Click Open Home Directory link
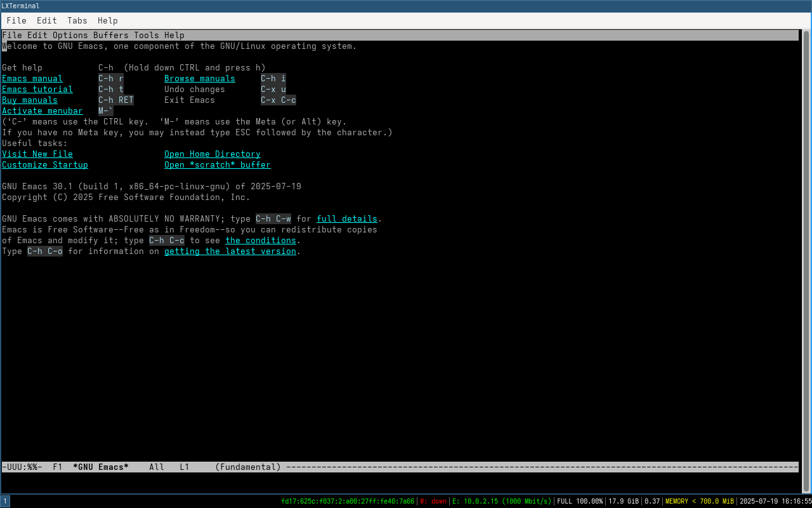Viewport: 812px width, 508px height. tap(213, 154)
